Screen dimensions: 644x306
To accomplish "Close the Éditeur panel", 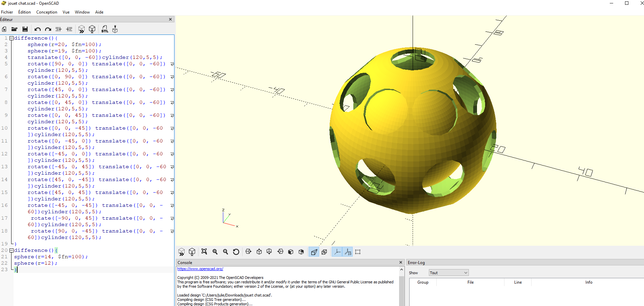I will click(170, 19).
